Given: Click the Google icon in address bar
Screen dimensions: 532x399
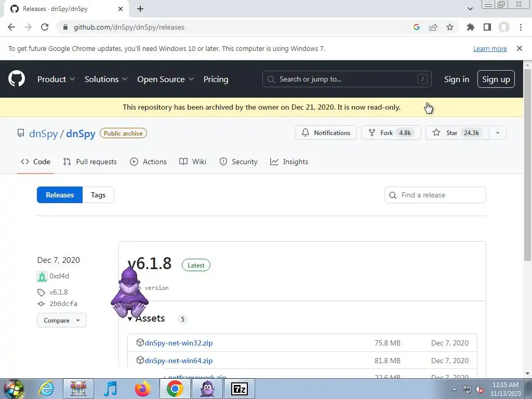Looking at the screenshot, I should [417, 27].
